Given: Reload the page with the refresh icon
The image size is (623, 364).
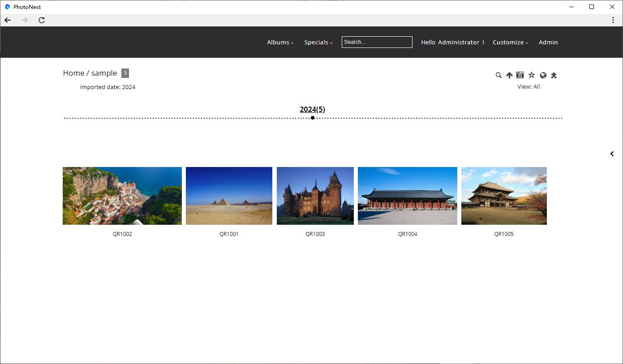Looking at the screenshot, I should tap(42, 20).
